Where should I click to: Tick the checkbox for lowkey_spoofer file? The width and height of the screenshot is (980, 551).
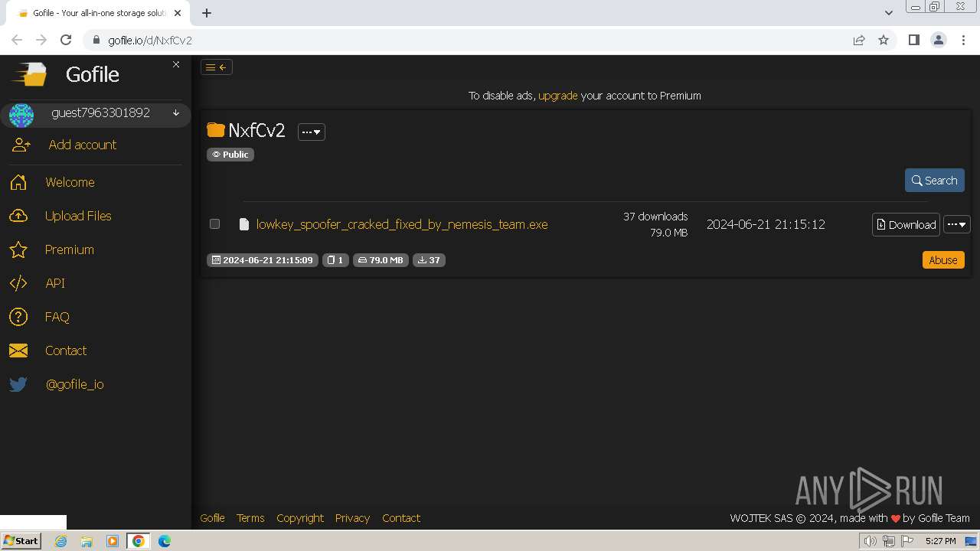pos(214,224)
